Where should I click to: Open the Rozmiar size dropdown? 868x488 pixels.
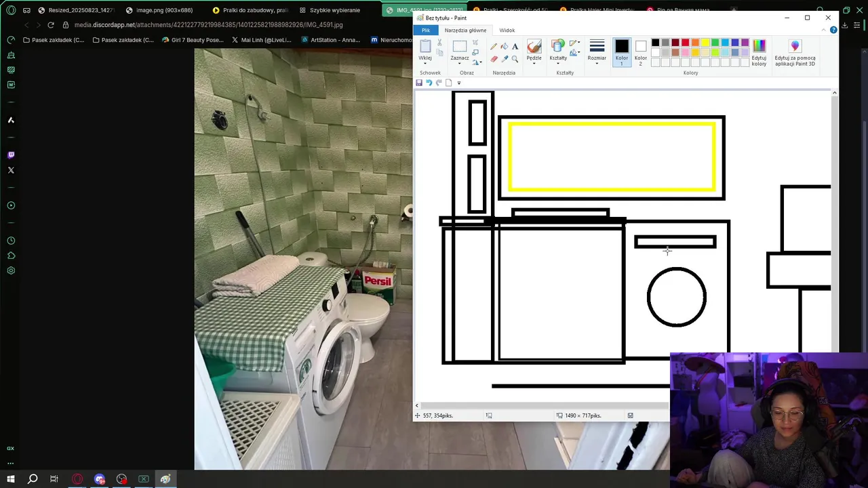pyautogui.click(x=597, y=53)
